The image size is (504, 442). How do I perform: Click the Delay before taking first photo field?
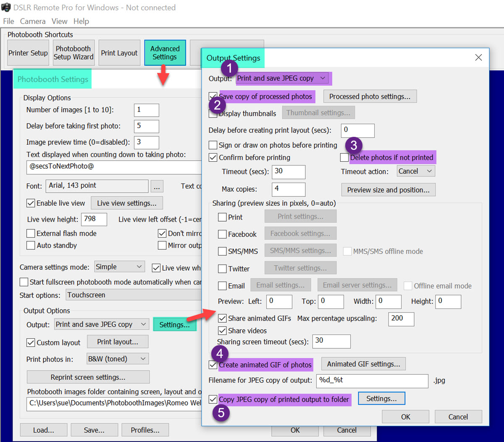pos(147,126)
